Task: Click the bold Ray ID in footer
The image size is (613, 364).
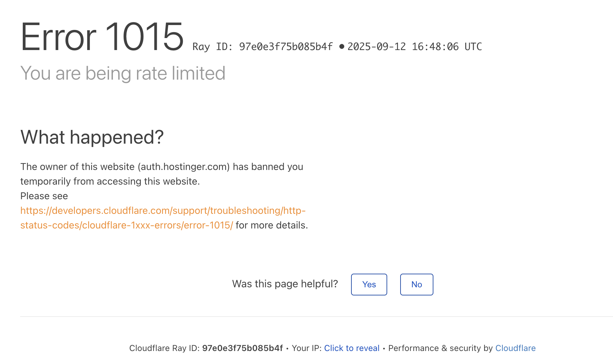Action: 242,348
